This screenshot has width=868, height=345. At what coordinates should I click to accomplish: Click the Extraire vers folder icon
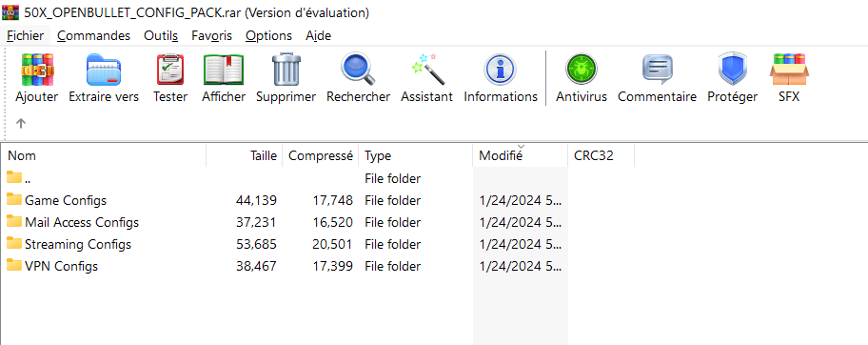(104, 70)
